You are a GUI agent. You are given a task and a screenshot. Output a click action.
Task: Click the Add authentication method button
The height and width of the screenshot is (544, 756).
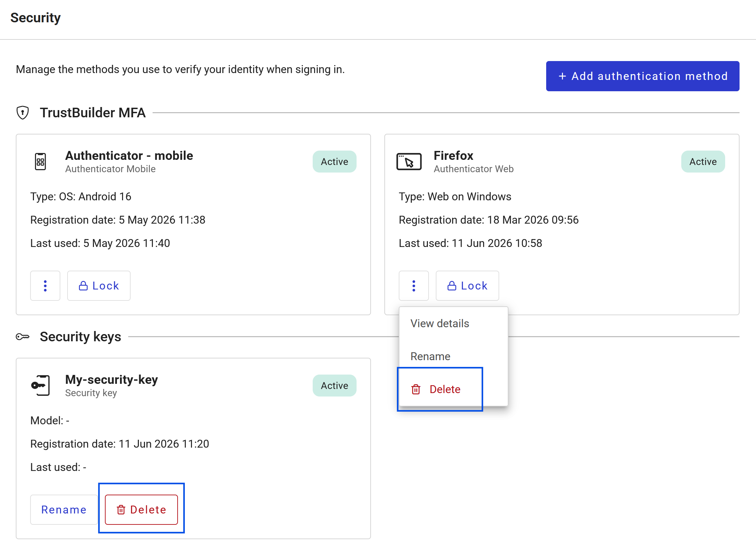click(x=643, y=76)
